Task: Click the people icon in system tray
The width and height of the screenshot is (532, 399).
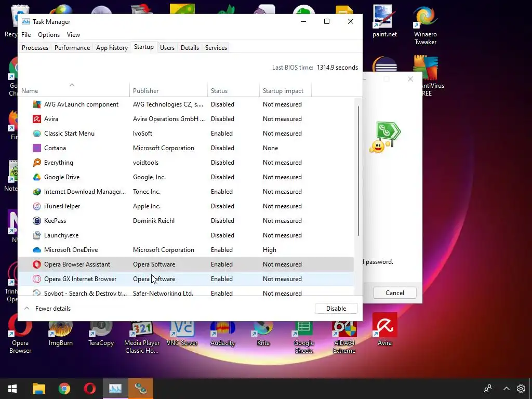Action: pyautogui.click(x=488, y=389)
